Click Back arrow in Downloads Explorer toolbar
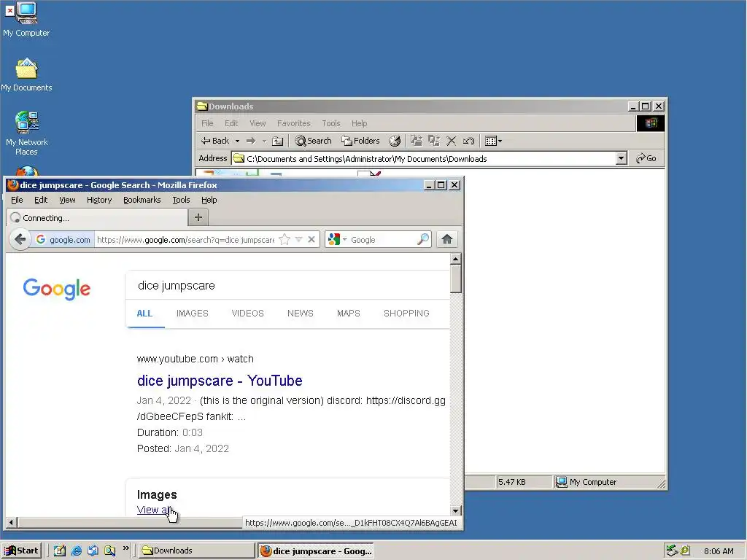This screenshot has width=747, height=560. [215, 141]
